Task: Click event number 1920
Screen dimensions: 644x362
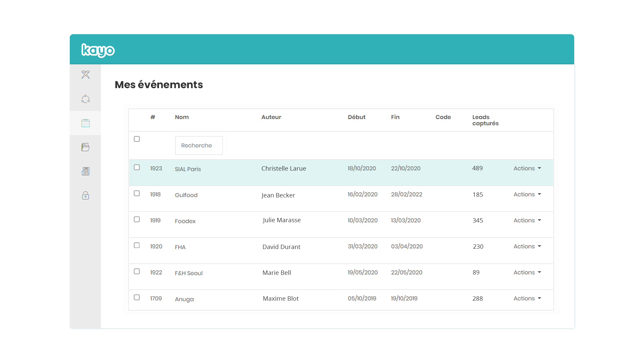Action: point(156,246)
